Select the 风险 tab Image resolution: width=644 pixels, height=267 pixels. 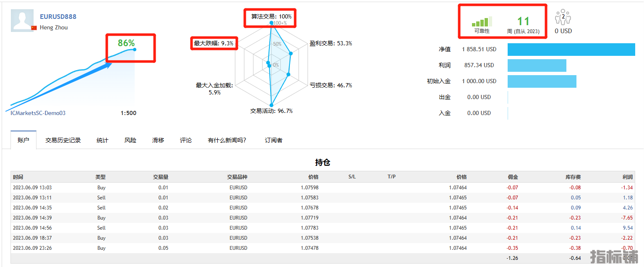[x=130, y=140]
